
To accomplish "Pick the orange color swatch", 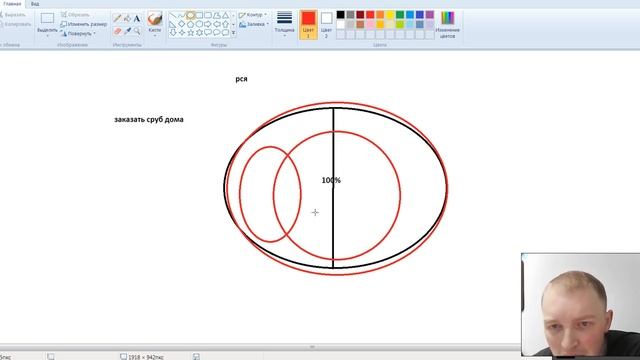I will tap(380, 15).
